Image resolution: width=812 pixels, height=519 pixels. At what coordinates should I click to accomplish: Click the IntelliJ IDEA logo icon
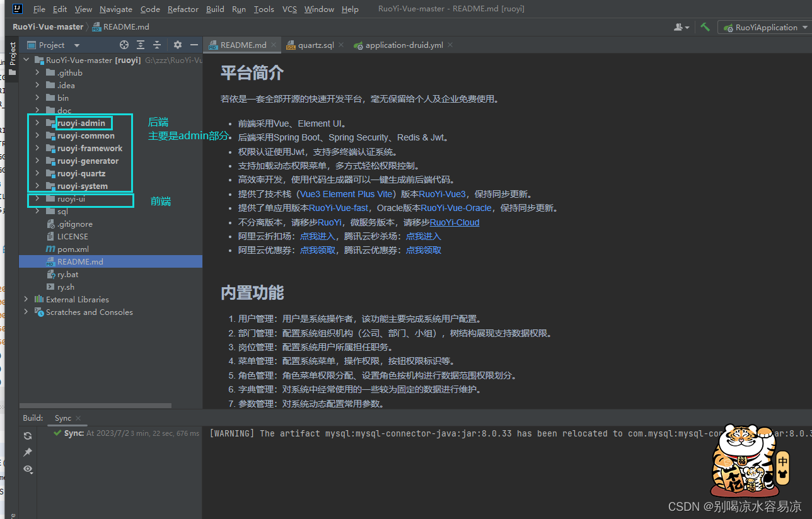coord(18,9)
